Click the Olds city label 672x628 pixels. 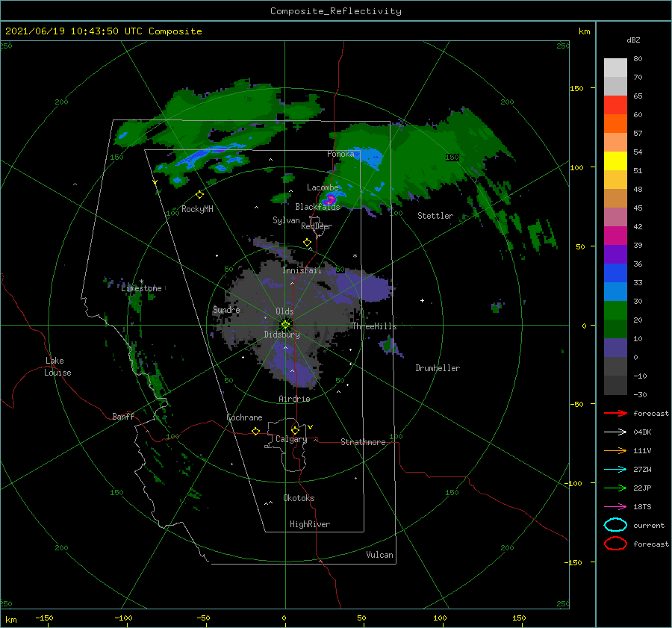284,311
